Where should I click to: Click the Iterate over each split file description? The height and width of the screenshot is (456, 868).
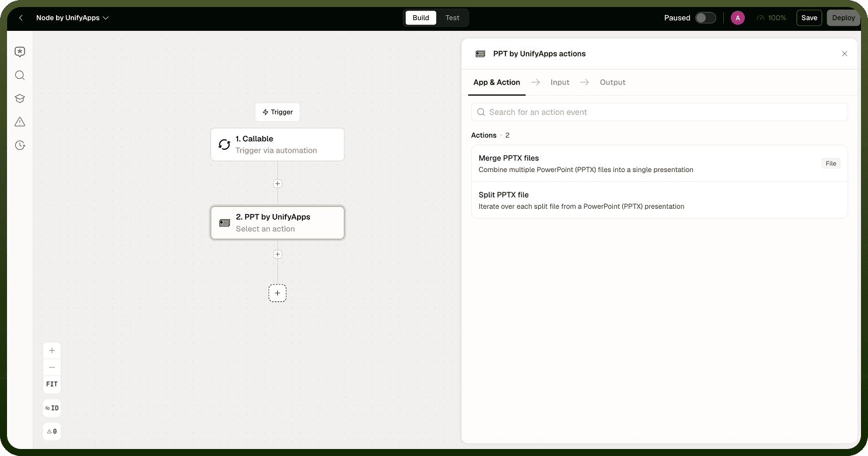581,206
